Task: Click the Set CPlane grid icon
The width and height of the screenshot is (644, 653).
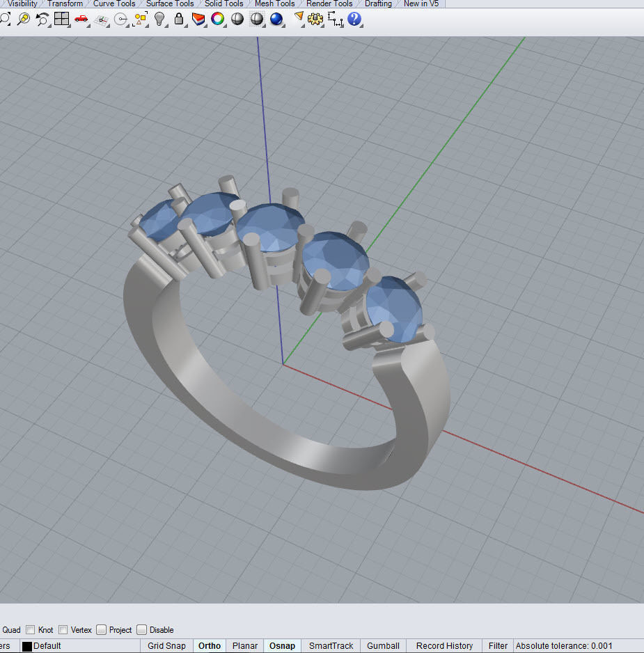Action: [x=101, y=19]
